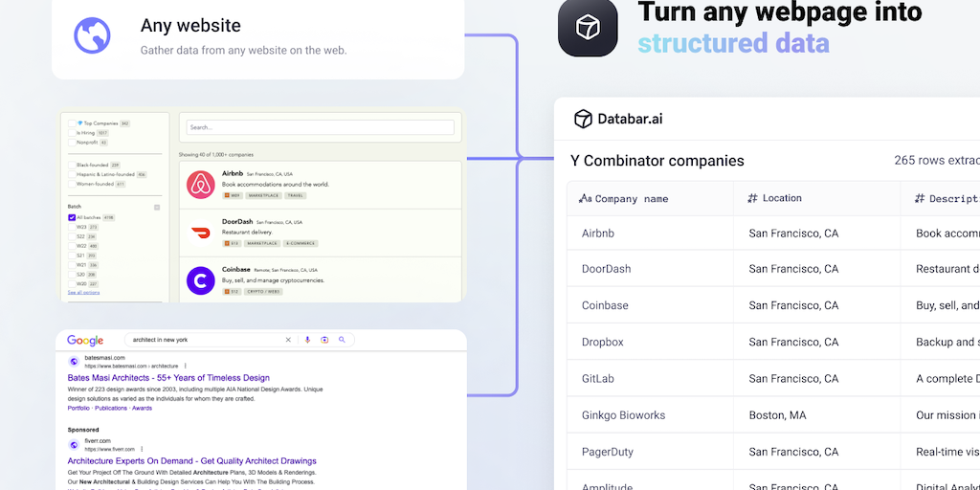Open Bates Masi Architects result link
The image size is (980, 490).
pos(168,378)
